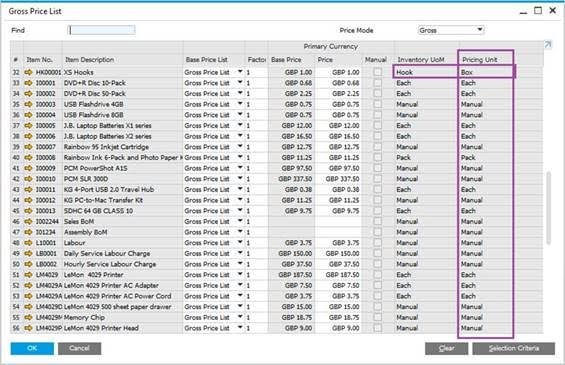Viewport: 565px width, 365px height.
Task: Edit Price cell GBP 337.50 for PCM SLR 300D
Action: [338, 179]
